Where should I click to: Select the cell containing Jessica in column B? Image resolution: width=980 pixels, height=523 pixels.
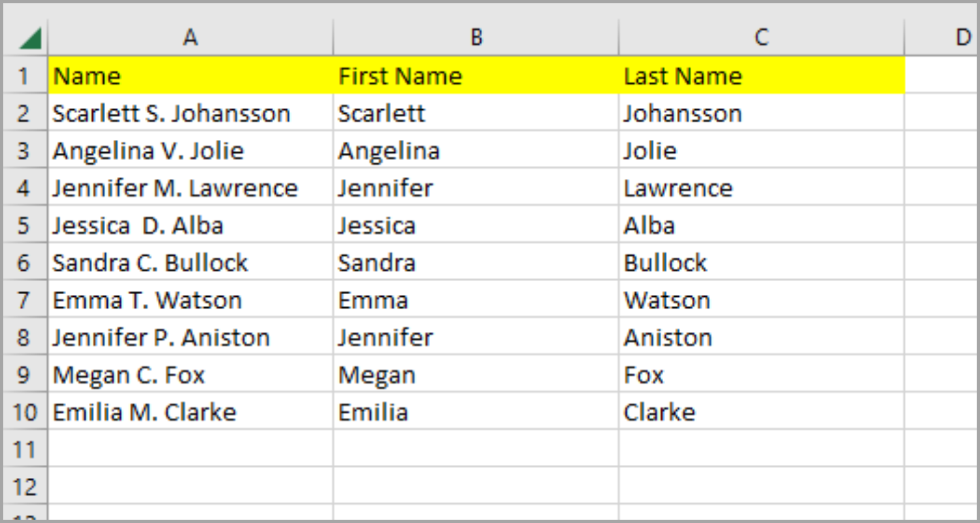pyautogui.click(x=476, y=225)
